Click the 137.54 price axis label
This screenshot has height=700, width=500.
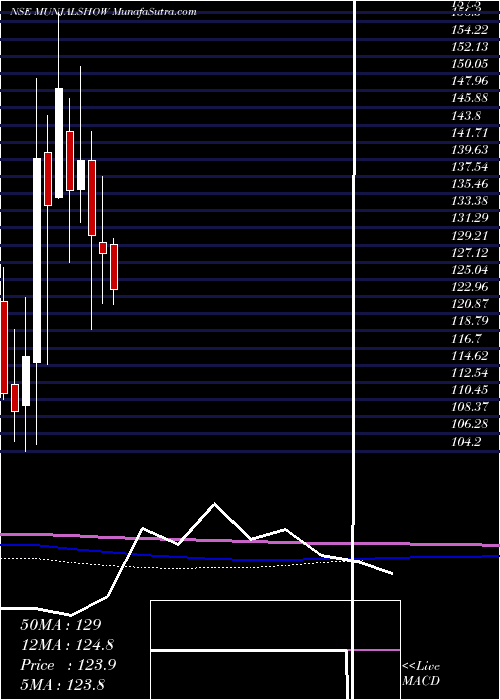point(470,167)
